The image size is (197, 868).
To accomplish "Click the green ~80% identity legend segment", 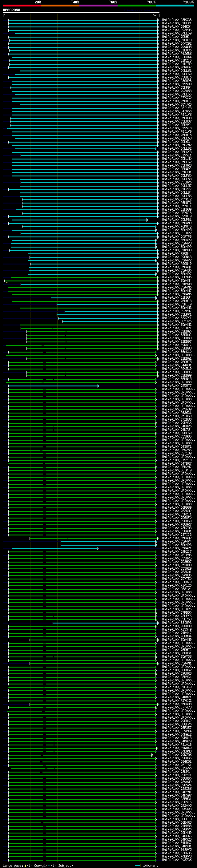I will click(x=137, y=6).
